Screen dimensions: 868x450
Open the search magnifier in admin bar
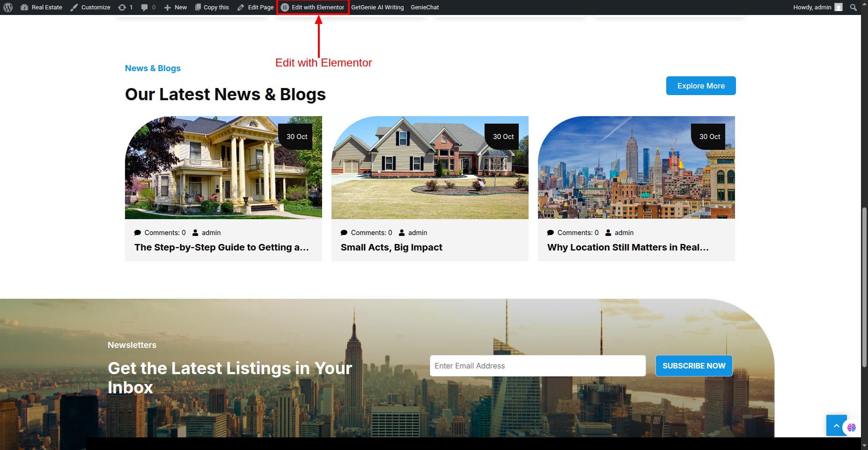(853, 7)
